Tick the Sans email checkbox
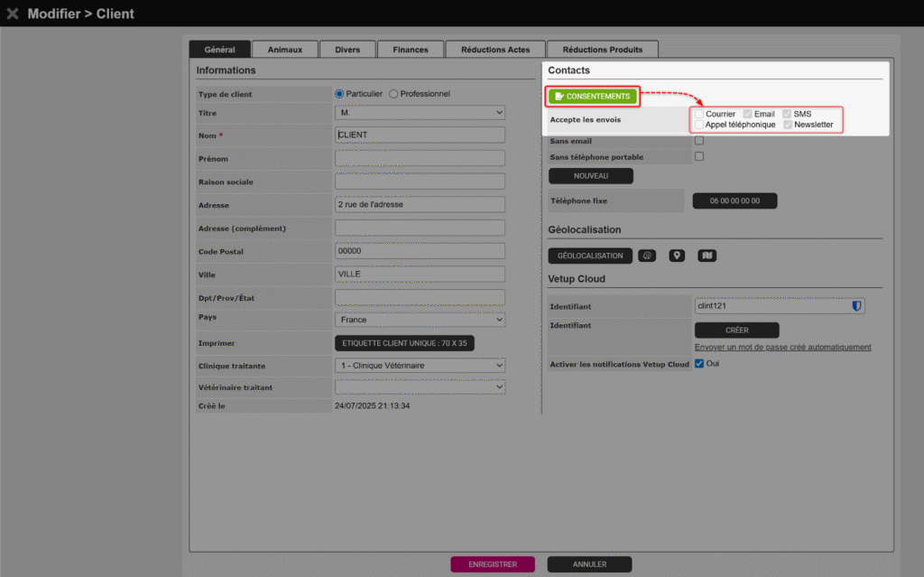924x577 pixels. (699, 141)
